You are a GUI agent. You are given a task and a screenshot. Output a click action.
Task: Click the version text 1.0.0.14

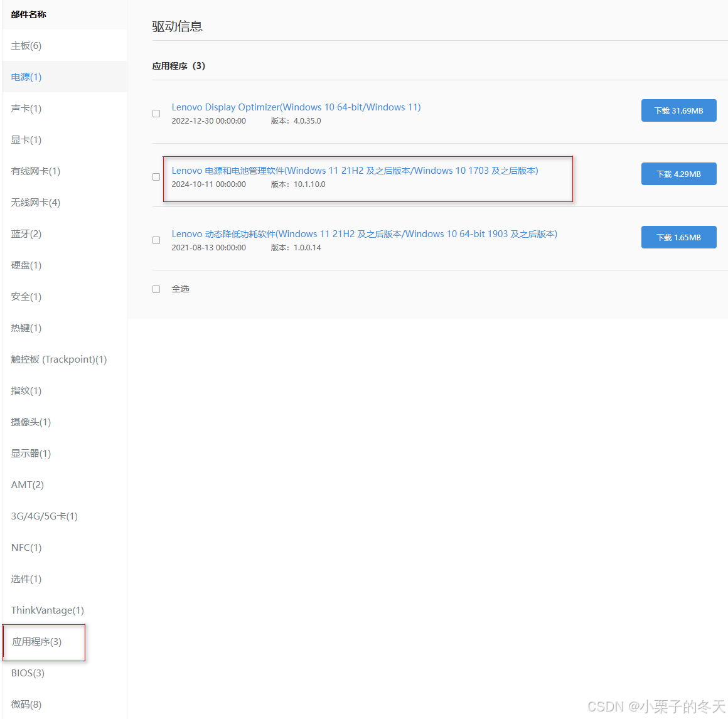[x=307, y=247]
